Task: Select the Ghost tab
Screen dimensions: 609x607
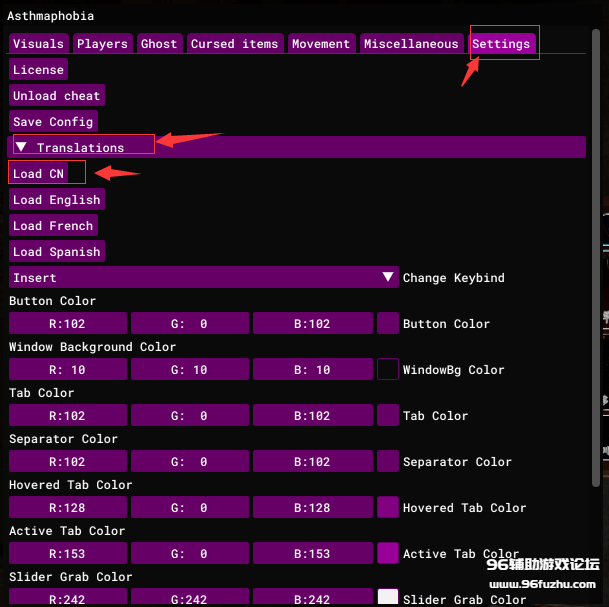Action: point(159,44)
